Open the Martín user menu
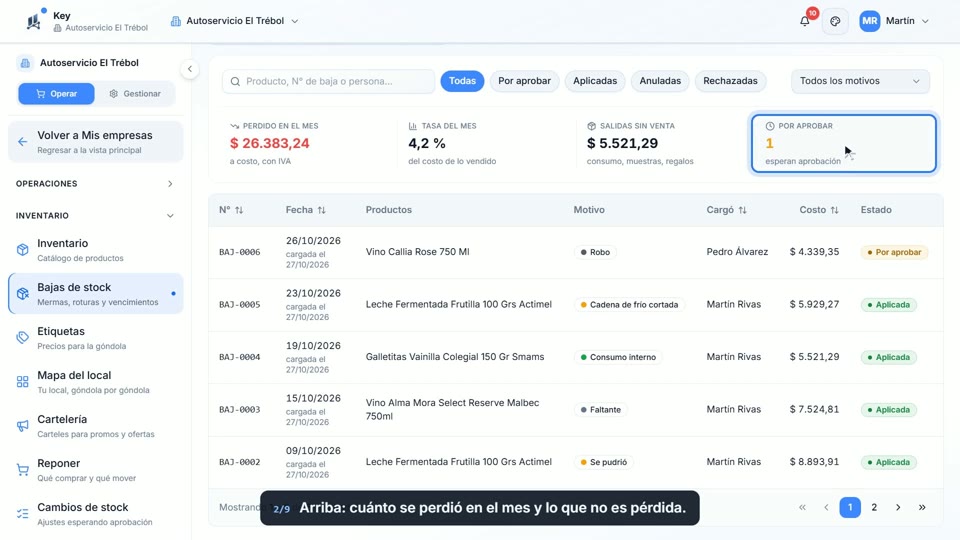960x540 pixels. click(894, 21)
